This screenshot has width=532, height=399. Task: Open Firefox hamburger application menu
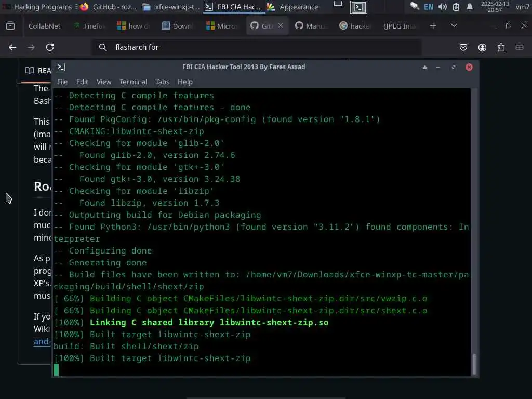pos(520,47)
